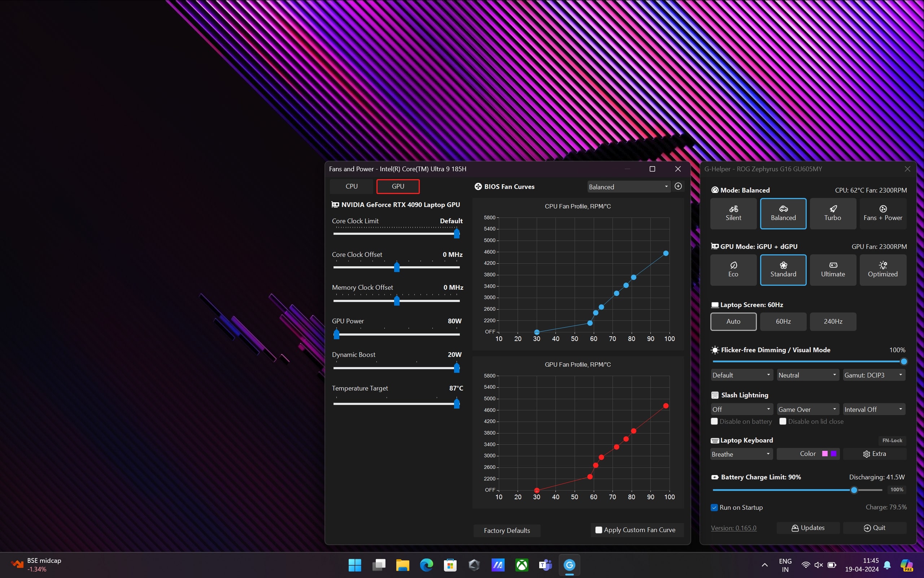Open MyASUS from taskbar

[498, 565]
